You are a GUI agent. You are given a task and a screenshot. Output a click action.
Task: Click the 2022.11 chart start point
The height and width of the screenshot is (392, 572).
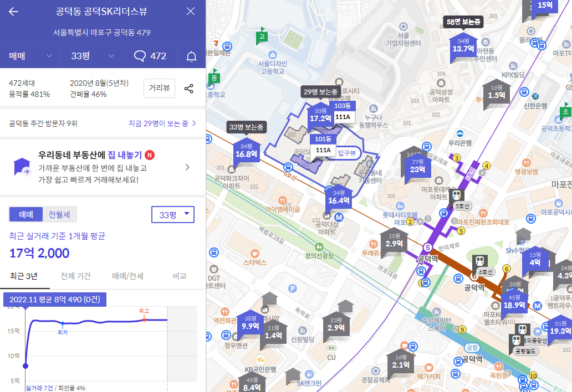[25, 366]
